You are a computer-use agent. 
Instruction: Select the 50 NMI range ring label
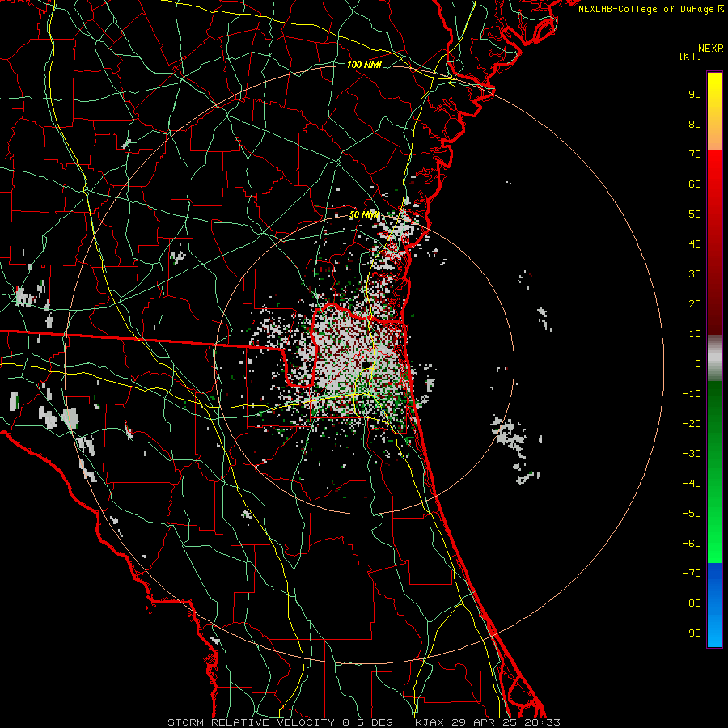(364, 214)
